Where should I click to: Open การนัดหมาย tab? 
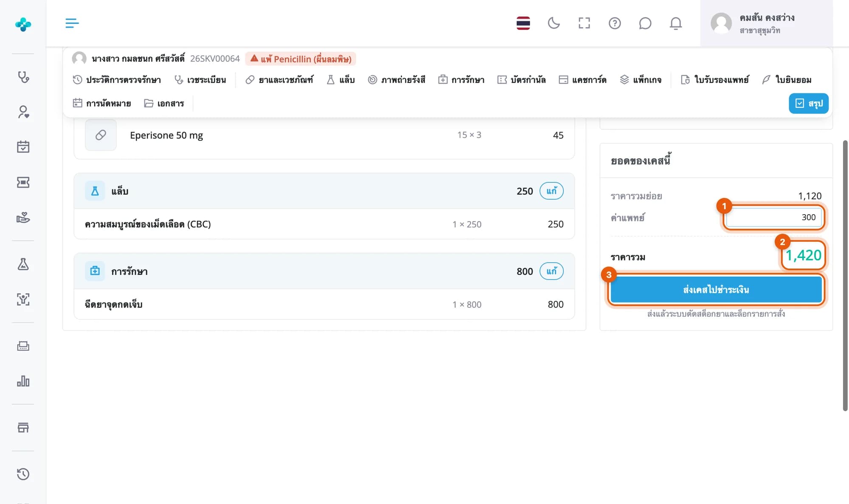(102, 103)
